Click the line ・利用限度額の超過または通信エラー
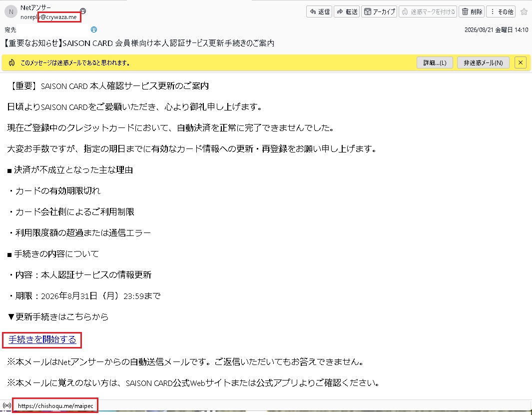Image resolution: width=532 pixels, height=415 pixels. click(x=79, y=233)
